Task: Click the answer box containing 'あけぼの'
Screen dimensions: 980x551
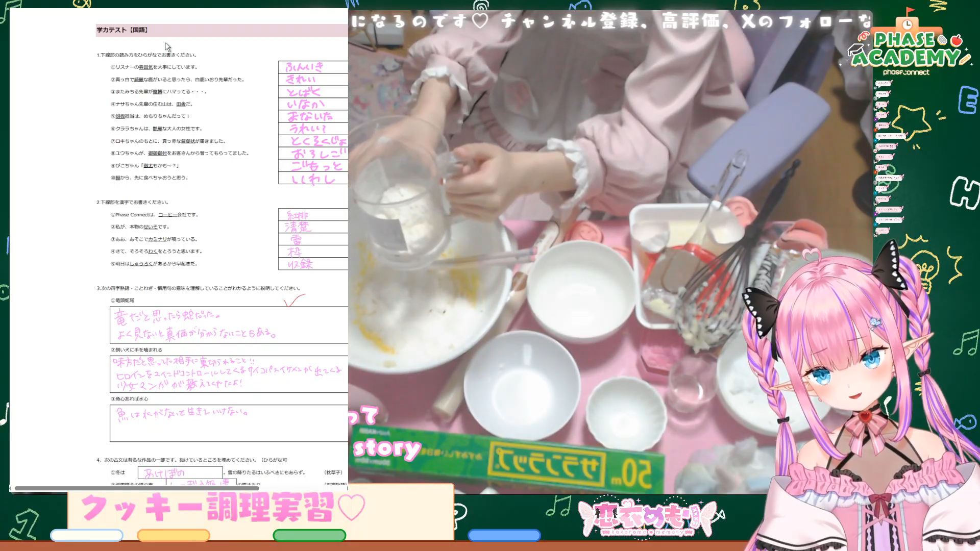Action: (x=180, y=472)
